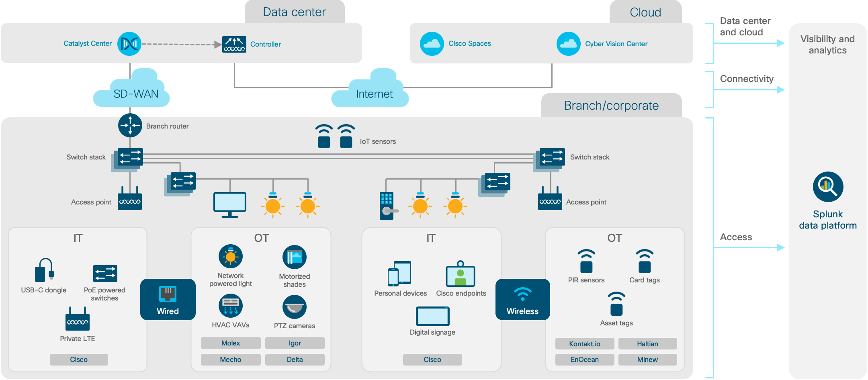The height and width of the screenshot is (380, 868).
Task: Click the Access layer label
Action: (736, 237)
